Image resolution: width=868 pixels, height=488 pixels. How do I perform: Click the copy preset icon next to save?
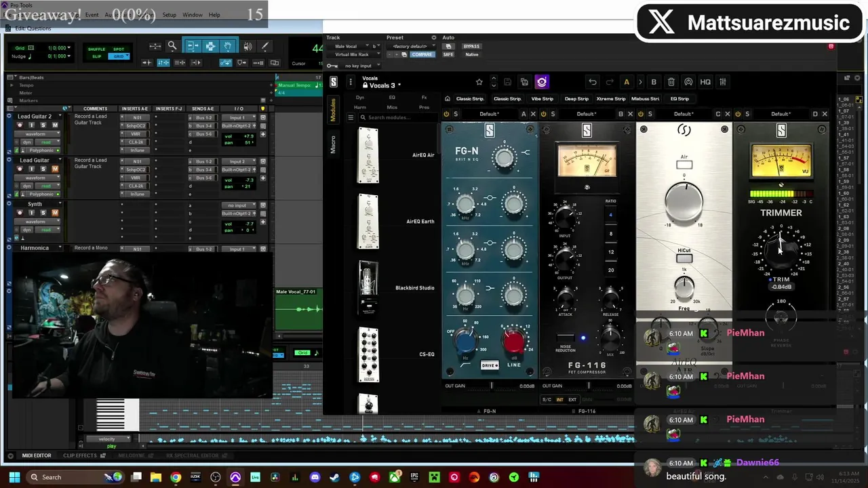(524, 82)
